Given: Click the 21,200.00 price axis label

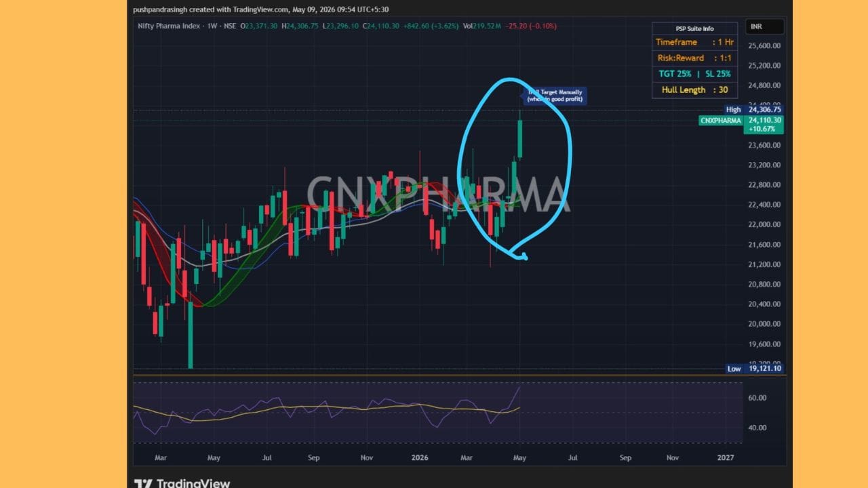Looking at the screenshot, I should (764, 264).
